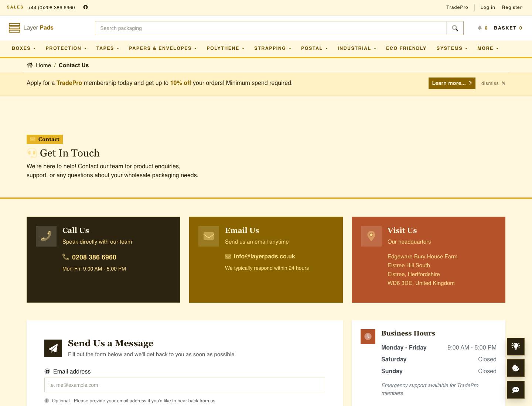Image resolution: width=532 pixels, height=406 pixels.
Task: Open the More menu
Action: [x=488, y=48]
